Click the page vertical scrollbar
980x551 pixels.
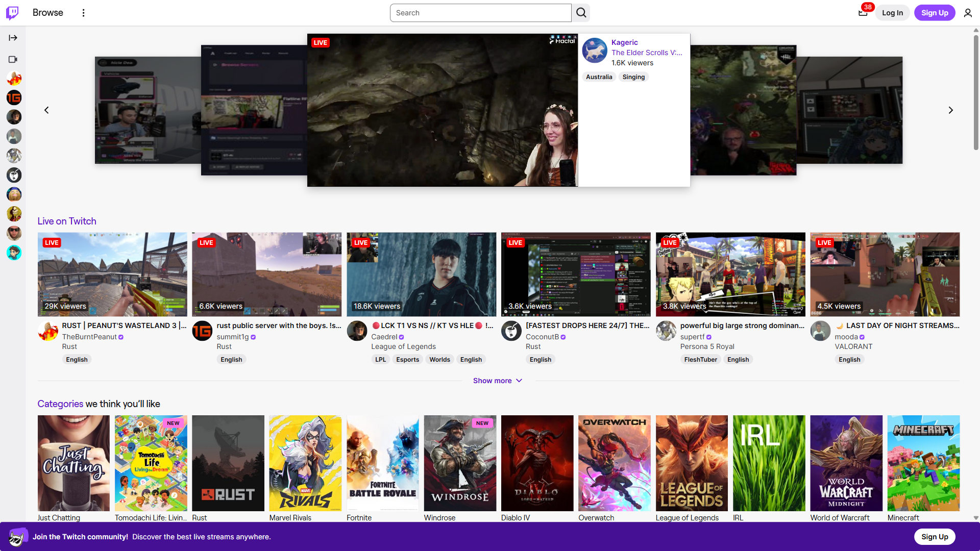click(976, 92)
